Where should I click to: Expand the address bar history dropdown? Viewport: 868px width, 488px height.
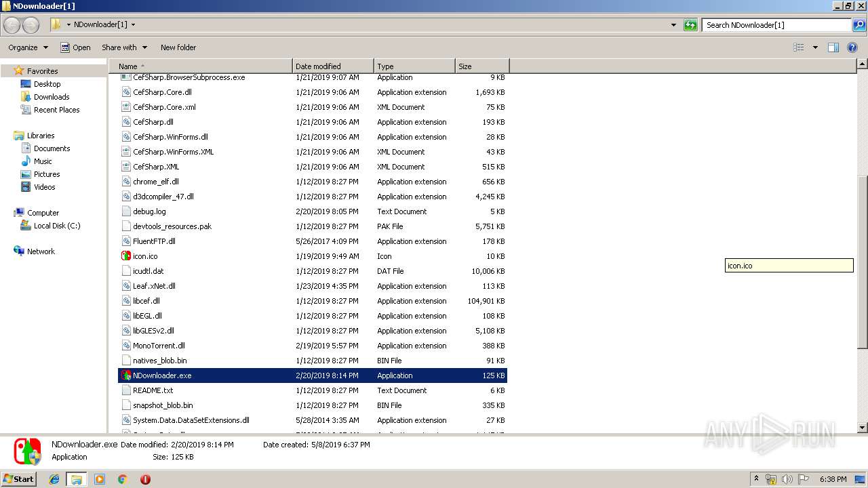[673, 25]
